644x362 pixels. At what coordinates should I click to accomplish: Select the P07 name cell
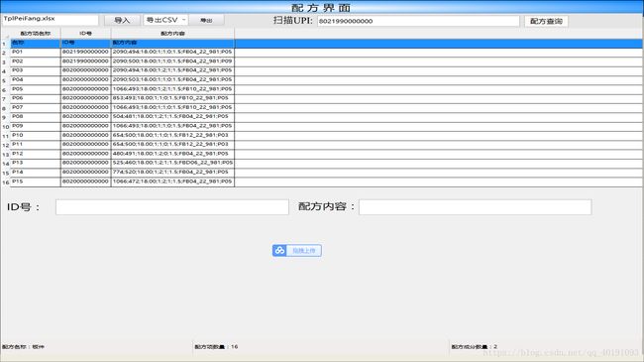pyautogui.click(x=36, y=108)
